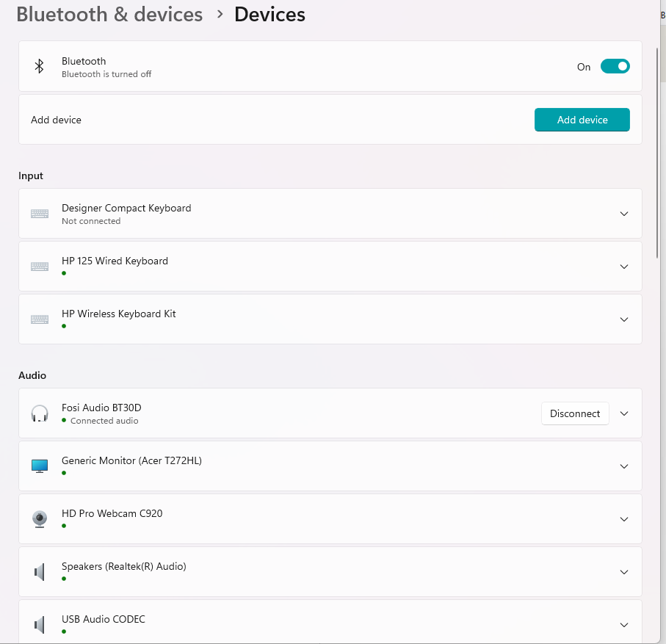Click 'HD Pro Webcam C920' name

[112, 513]
